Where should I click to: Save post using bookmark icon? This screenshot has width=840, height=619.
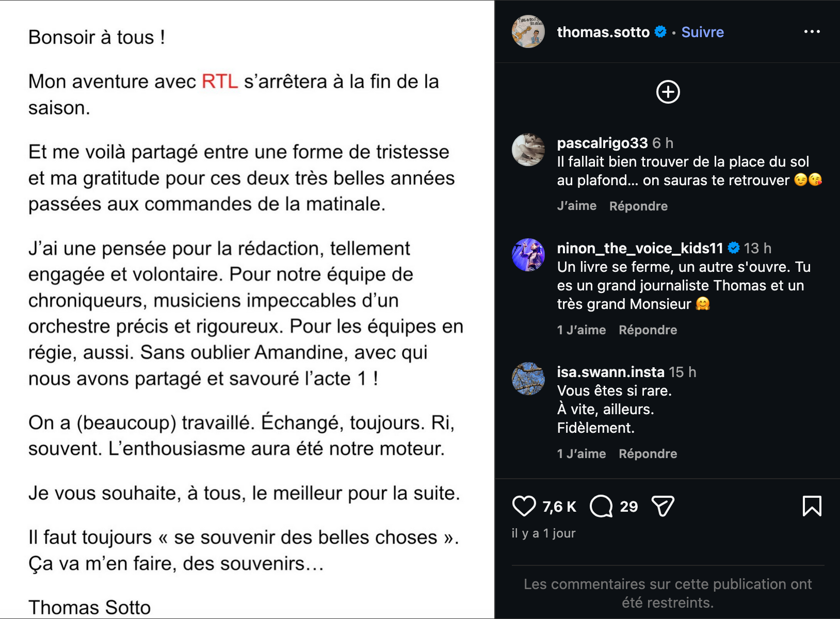point(812,506)
